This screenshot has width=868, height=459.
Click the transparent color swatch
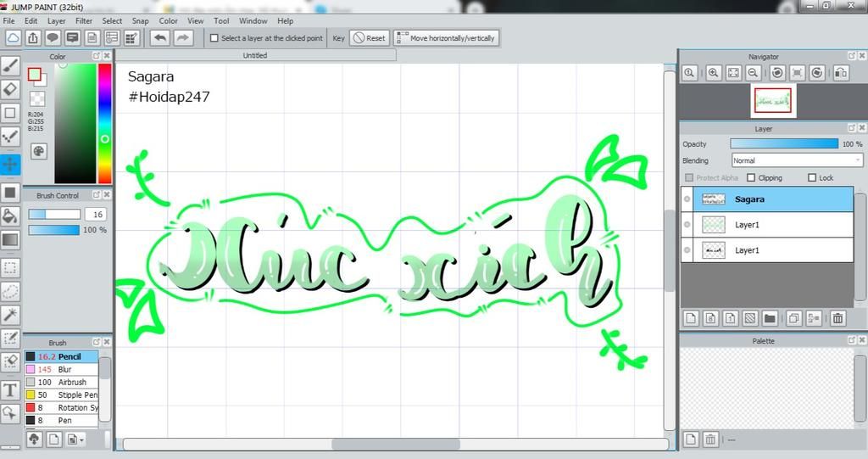coord(37,98)
